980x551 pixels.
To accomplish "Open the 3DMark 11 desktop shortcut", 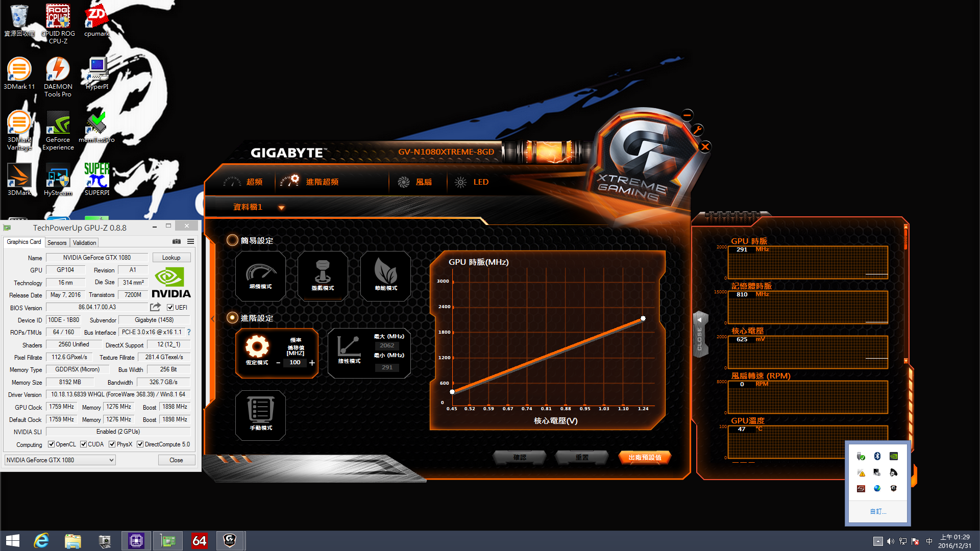I will click(19, 74).
